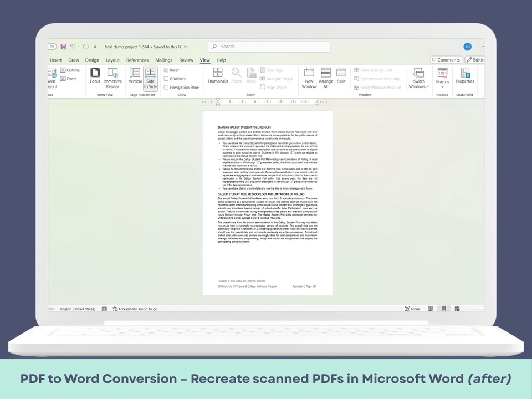532x399 pixels.
Task: Switch to the Review tab
Action: click(x=186, y=60)
